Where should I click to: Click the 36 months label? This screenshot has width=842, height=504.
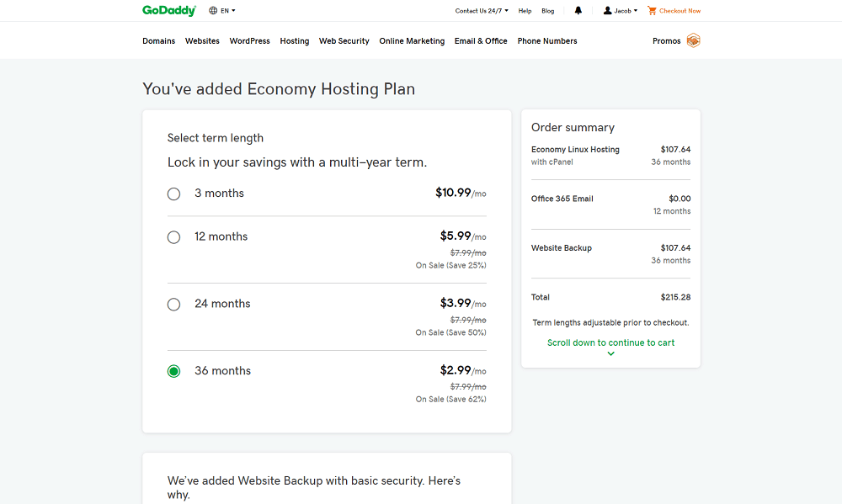pos(222,371)
